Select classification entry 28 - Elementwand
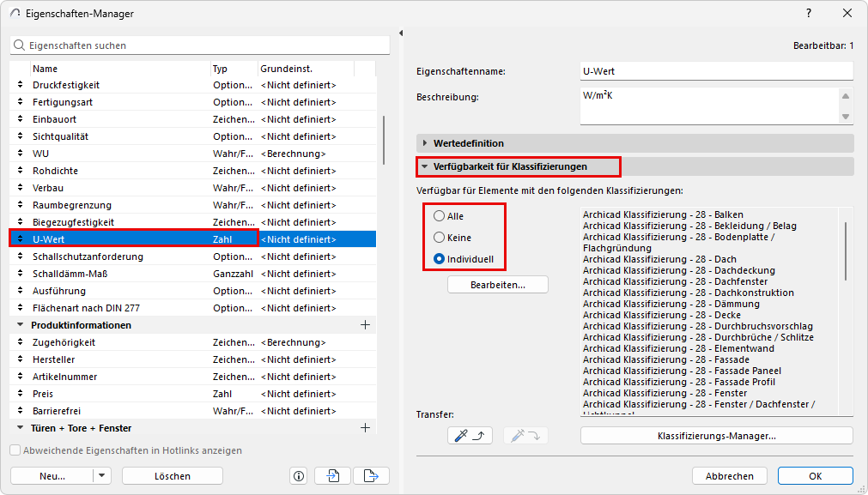Viewport: 868px width, 495px height. coord(678,348)
